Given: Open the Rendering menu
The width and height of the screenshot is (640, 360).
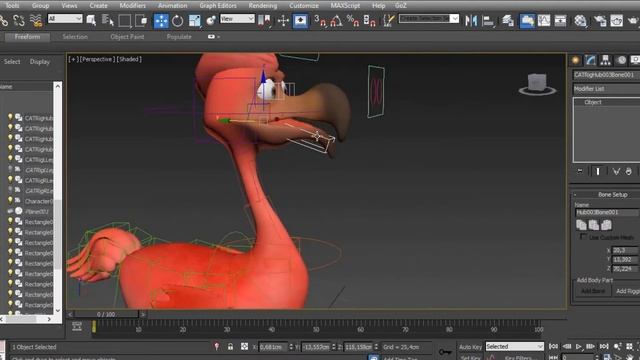Looking at the screenshot, I should tap(262, 6).
